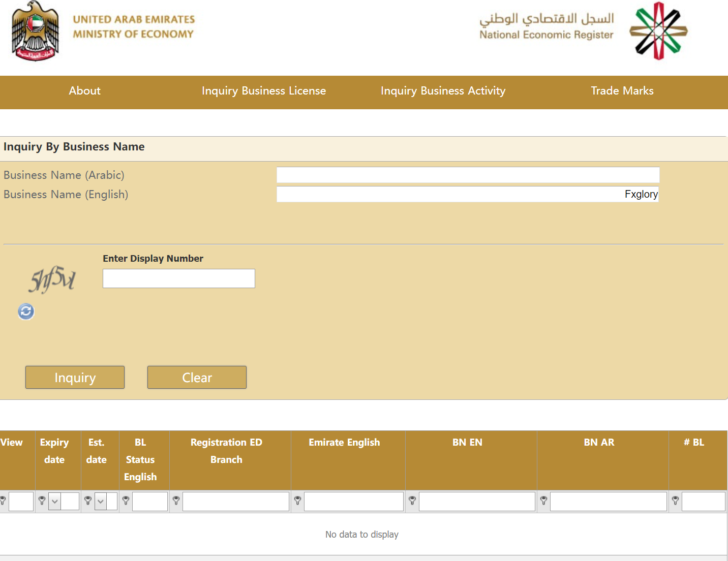The width and height of the screenshot is (728, 561).
Task: Click Registration ED Branch filter box
Action: 236,502
